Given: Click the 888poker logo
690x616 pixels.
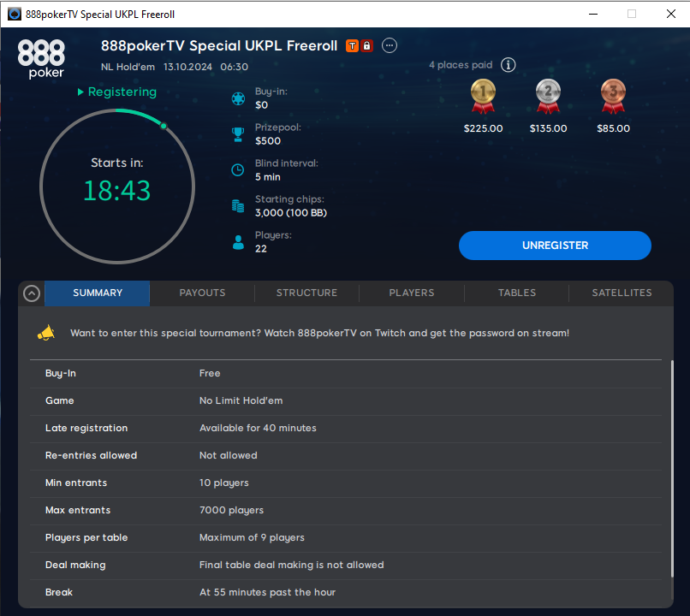Looking at the screenshot, I should click(41, 59).
